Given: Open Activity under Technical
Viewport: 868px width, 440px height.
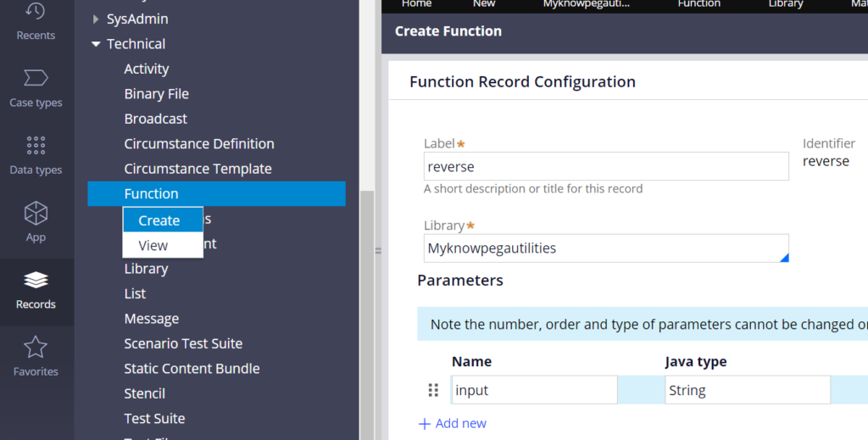Looking at the screenshot, I should [x=146, y=69].
